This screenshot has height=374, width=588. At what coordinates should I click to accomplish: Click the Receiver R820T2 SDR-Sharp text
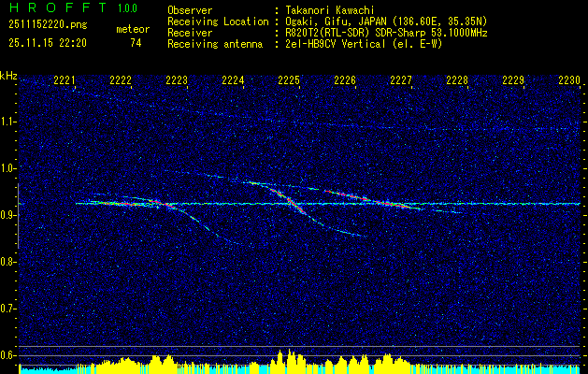click(385, 33)
